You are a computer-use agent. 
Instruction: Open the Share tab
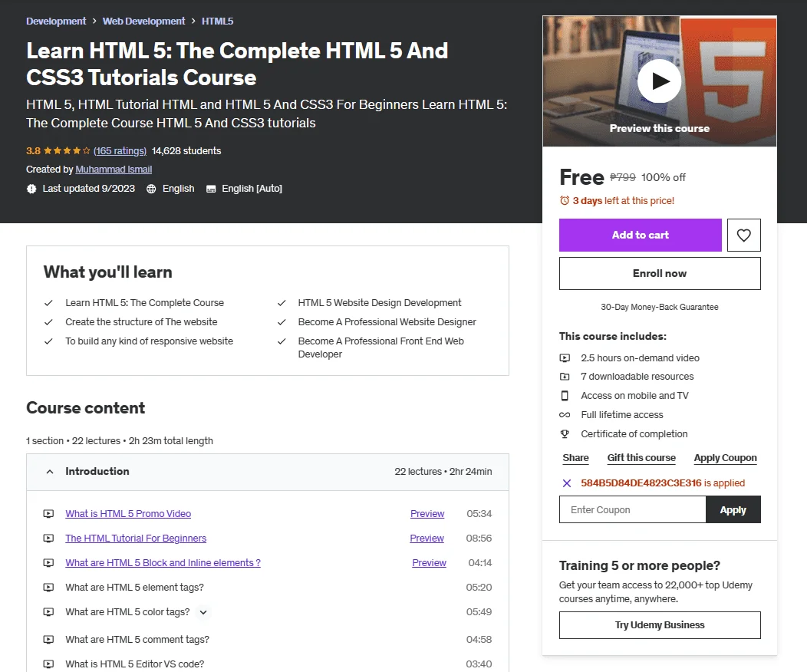coord(575,458)
